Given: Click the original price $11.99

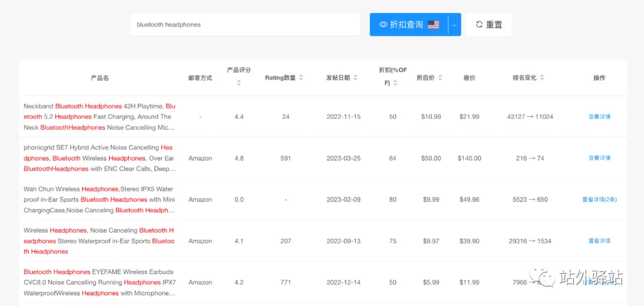Looking at the screenshot, I should 469,283.
